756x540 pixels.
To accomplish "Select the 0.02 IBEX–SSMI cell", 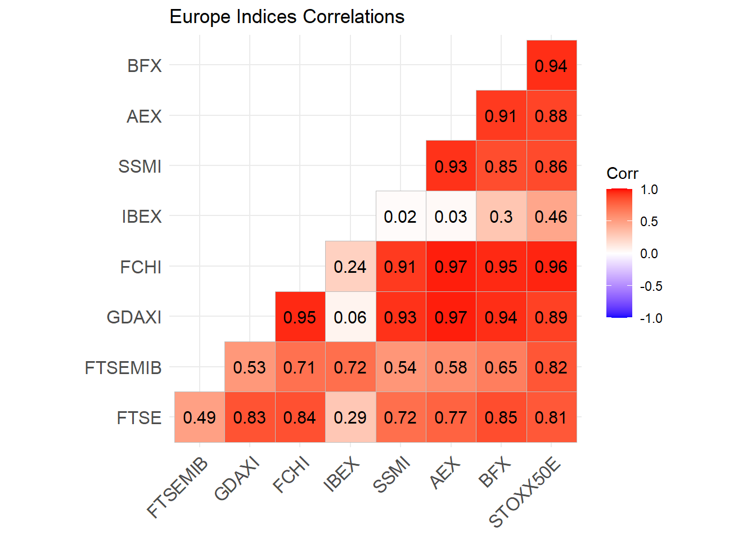I will [400, 217].
